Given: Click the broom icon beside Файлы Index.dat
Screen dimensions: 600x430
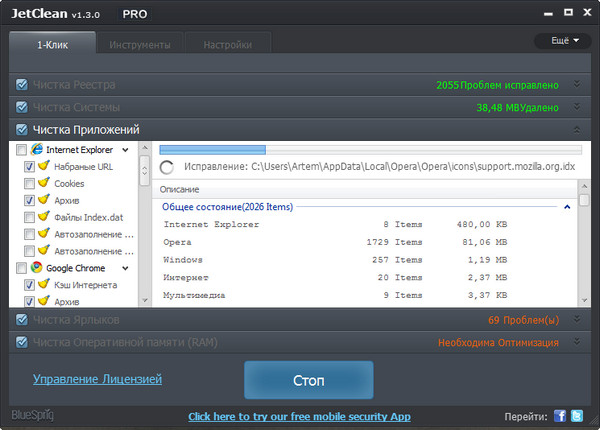Looking at the screenshot, I should pyautogui.click(x=43, y=217).
